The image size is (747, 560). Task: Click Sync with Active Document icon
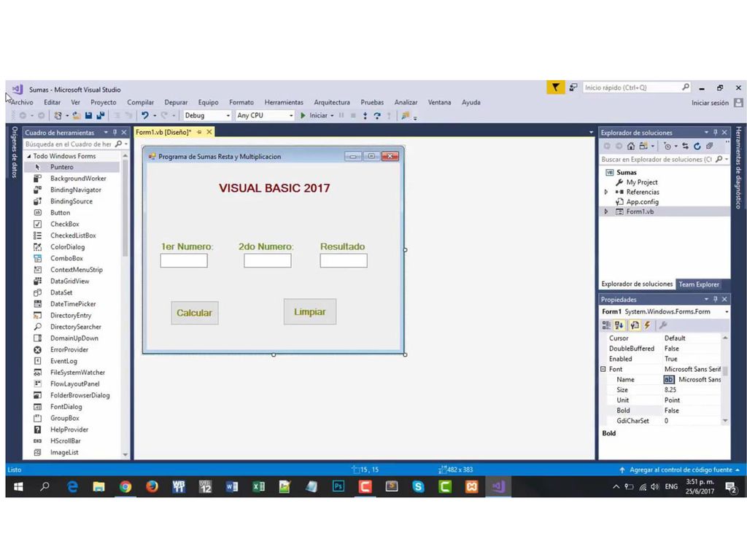pyautogui.click(x=685, y=146)
